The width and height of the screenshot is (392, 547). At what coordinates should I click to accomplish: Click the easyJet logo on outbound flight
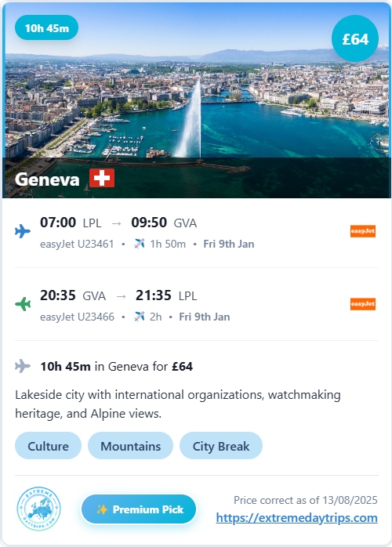click(x=363, y=231)
